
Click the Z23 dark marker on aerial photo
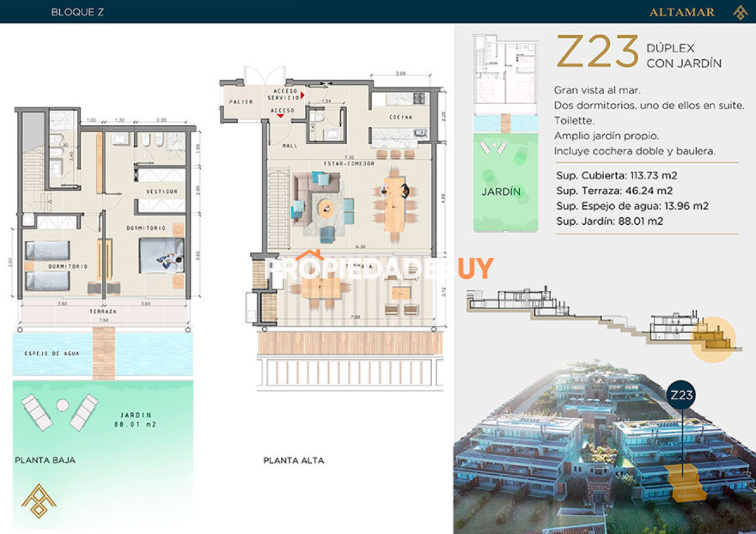682,395
